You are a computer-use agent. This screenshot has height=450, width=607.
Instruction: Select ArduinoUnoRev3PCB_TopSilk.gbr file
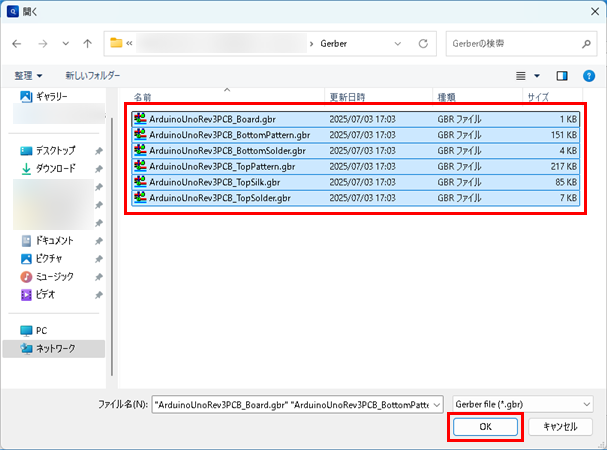point(355,182)
